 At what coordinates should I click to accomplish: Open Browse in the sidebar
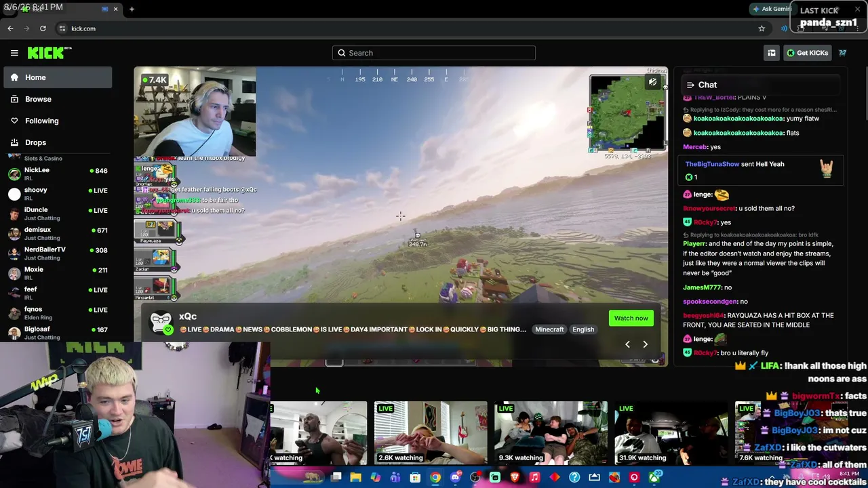pos(58,99)
